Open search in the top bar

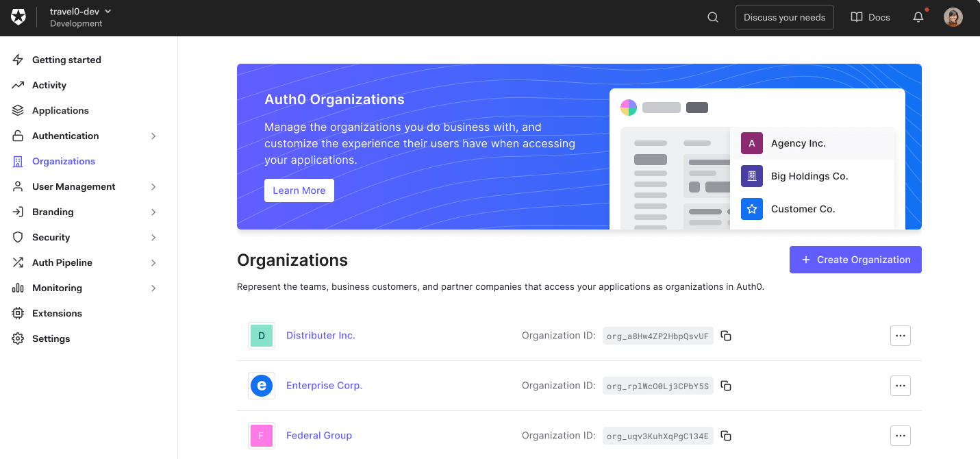[x=712, y=16]
